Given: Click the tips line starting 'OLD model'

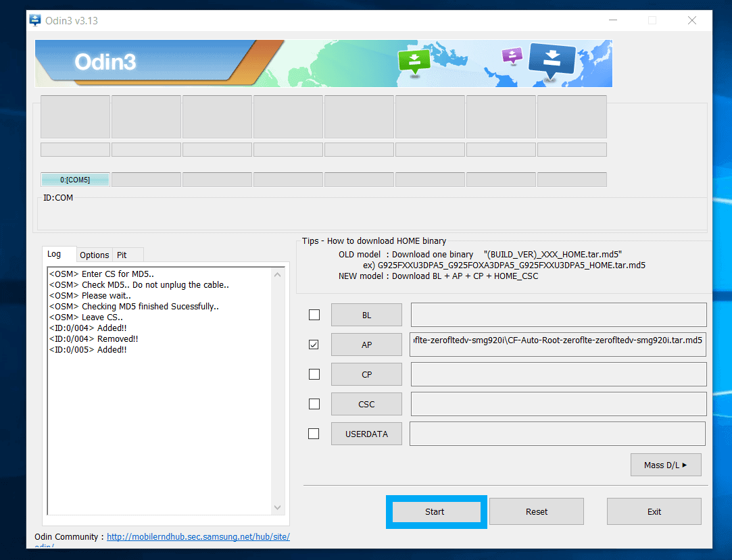Looking at the screenshot, I should [x=480, y=255].
